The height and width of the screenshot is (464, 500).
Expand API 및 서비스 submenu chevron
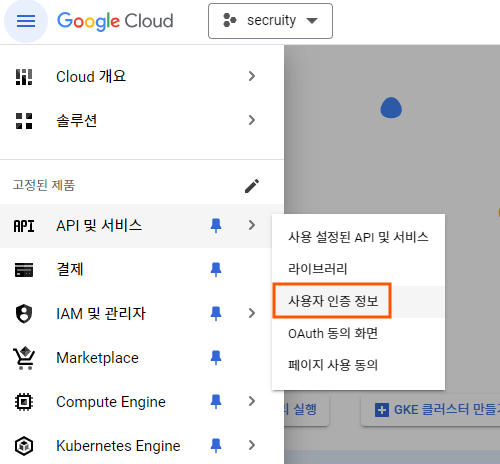(252, 225)
